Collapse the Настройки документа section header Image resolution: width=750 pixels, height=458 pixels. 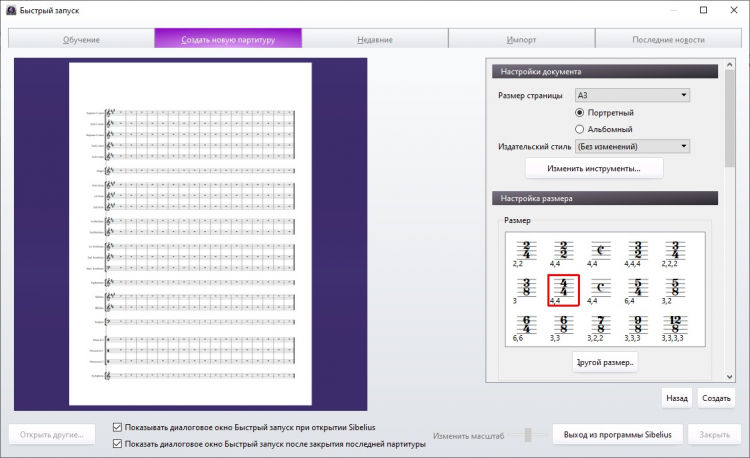[604, 72]
